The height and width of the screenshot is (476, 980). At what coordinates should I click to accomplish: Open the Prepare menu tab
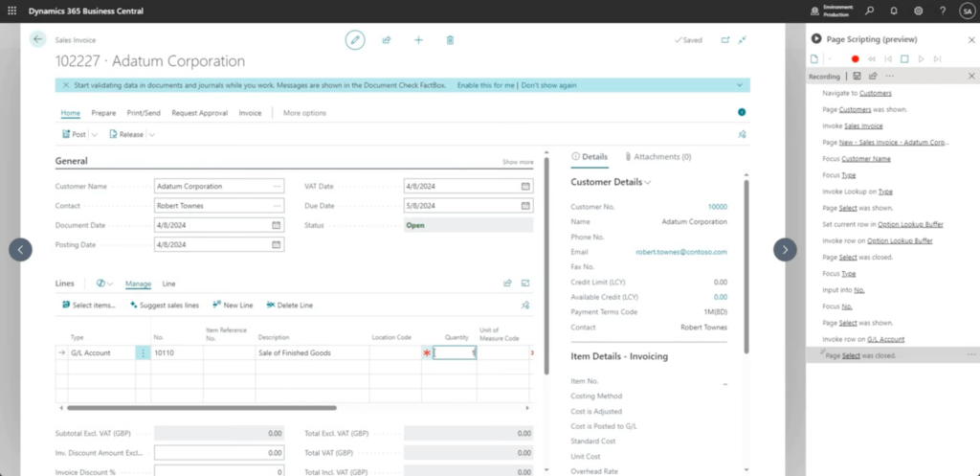[103, 113]
